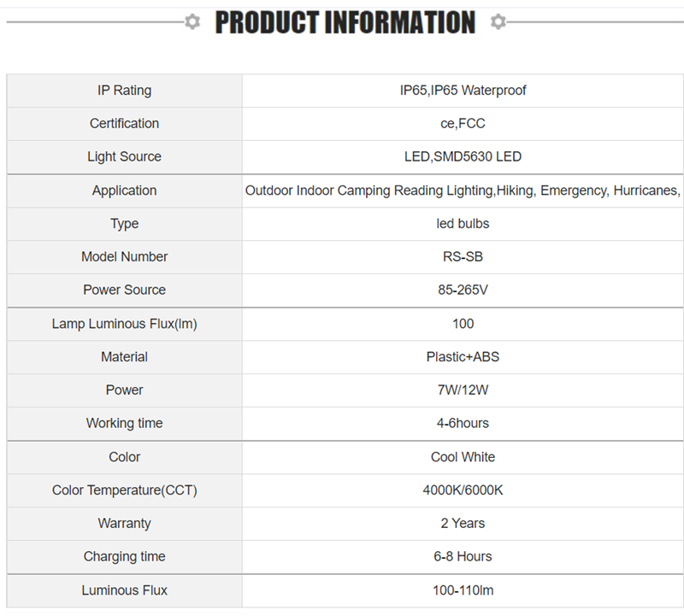This screenshot has width=684, height=616.
Task: Select the 'RS-SB' model number value
Action: pyautogui.click(x=463, y=257)
